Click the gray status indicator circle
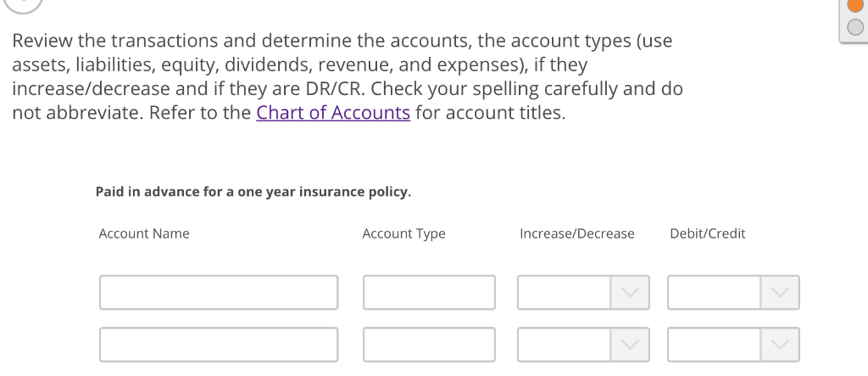 pyautogui.click(x=855, y=26)
